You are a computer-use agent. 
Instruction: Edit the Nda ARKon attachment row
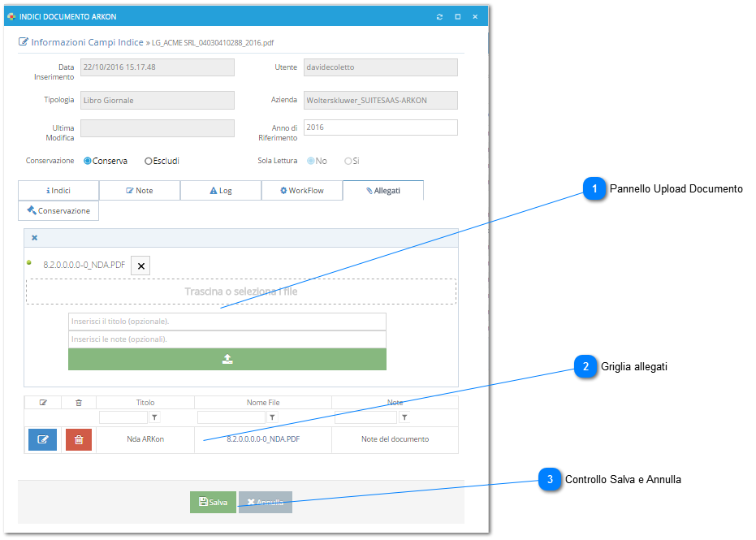pos(42,439)
